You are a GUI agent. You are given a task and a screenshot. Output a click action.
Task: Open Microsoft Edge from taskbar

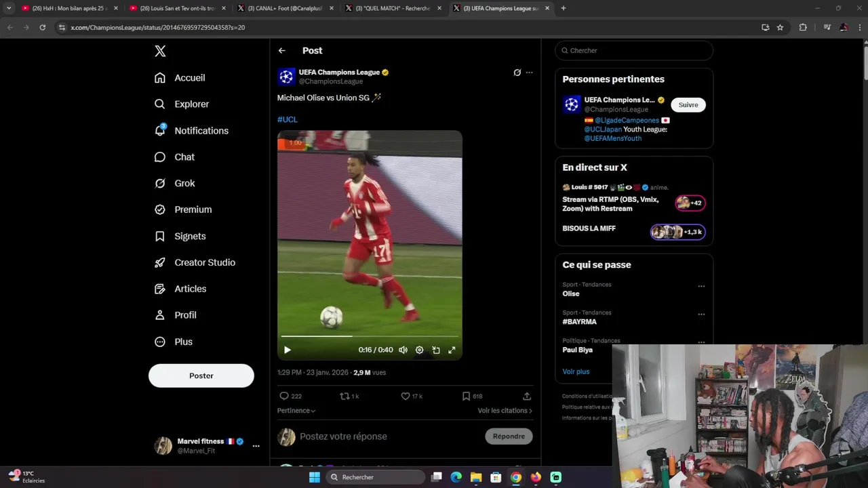pos(456,477)
